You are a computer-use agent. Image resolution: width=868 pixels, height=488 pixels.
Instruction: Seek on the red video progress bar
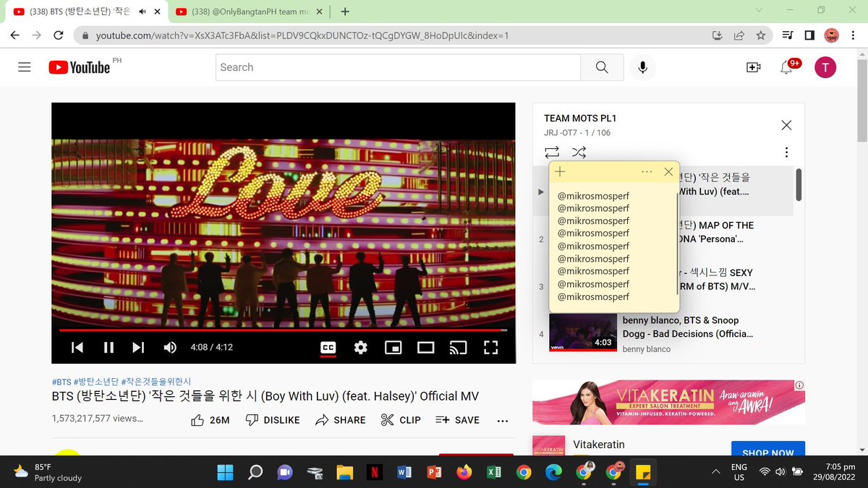point(284,330)
